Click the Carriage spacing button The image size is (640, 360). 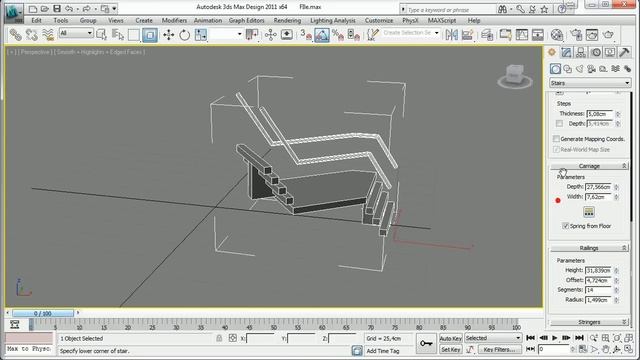(x=589, y=212)
